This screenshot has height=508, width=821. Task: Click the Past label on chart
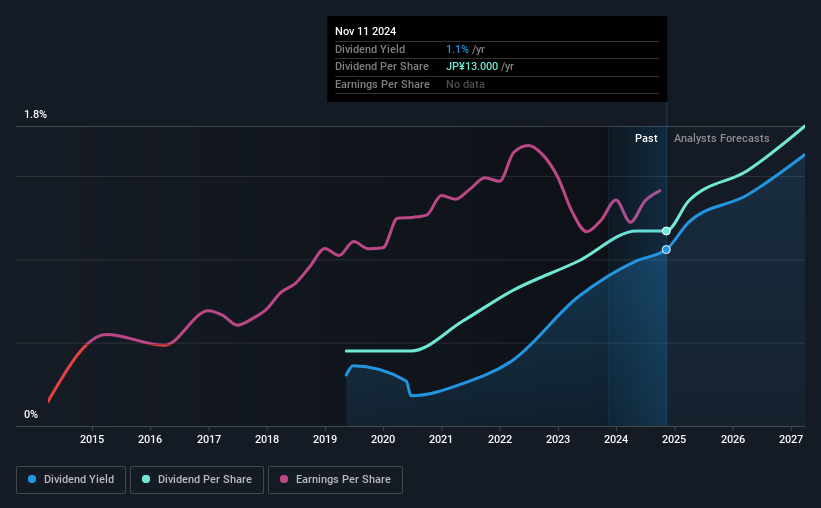click(x=646, y=138)
